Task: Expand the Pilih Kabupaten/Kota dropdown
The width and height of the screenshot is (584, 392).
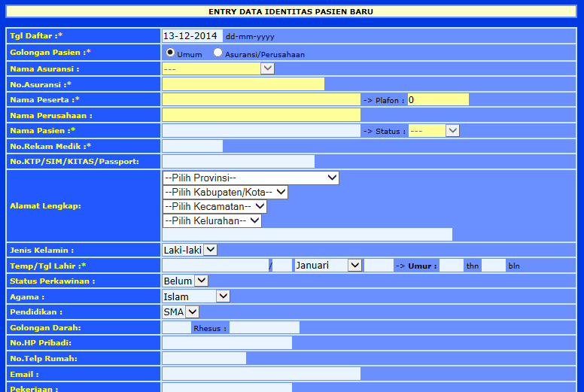Action: coord(225,192)
